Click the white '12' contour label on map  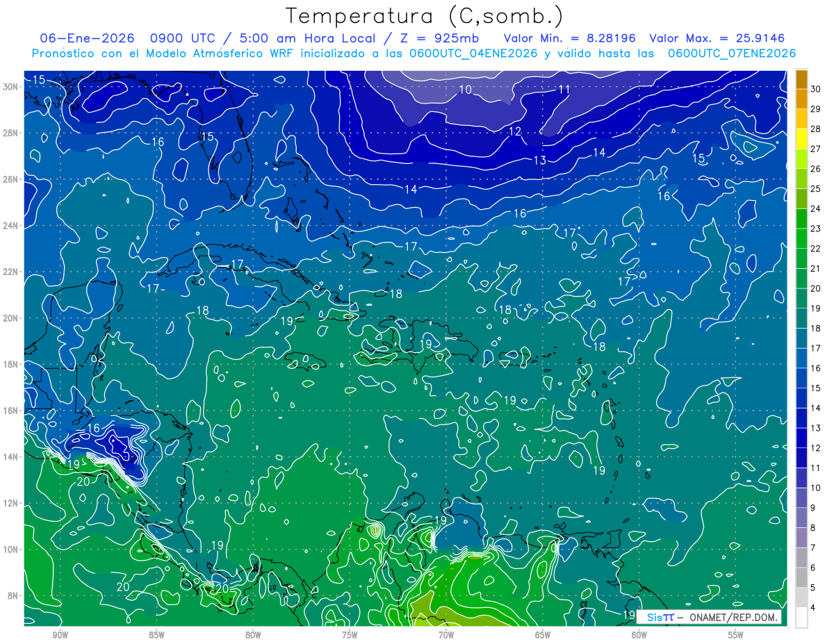pyautogui.click(x=515, y=131)
